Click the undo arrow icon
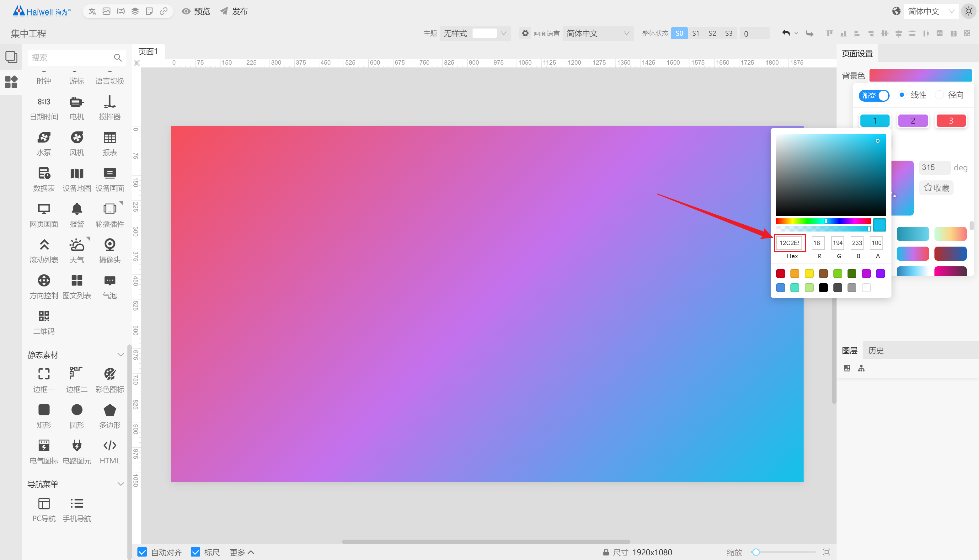 pos(785,34)
